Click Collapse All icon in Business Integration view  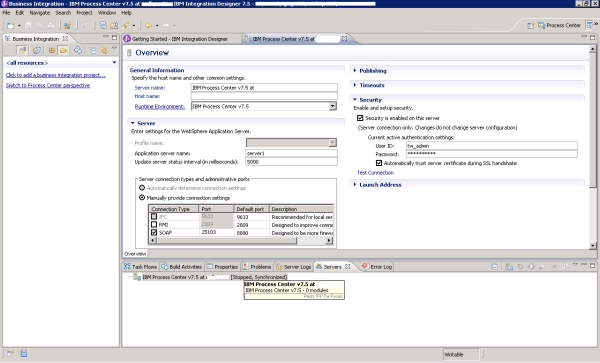point(93,50)
